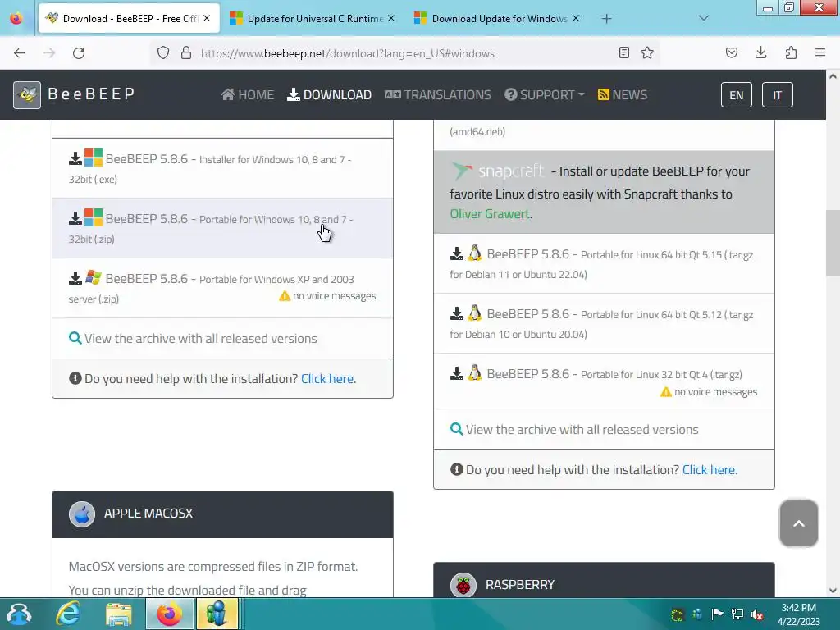840x630 pixels.
Task: Click the Raspberry logo icon
Action: 463,586
